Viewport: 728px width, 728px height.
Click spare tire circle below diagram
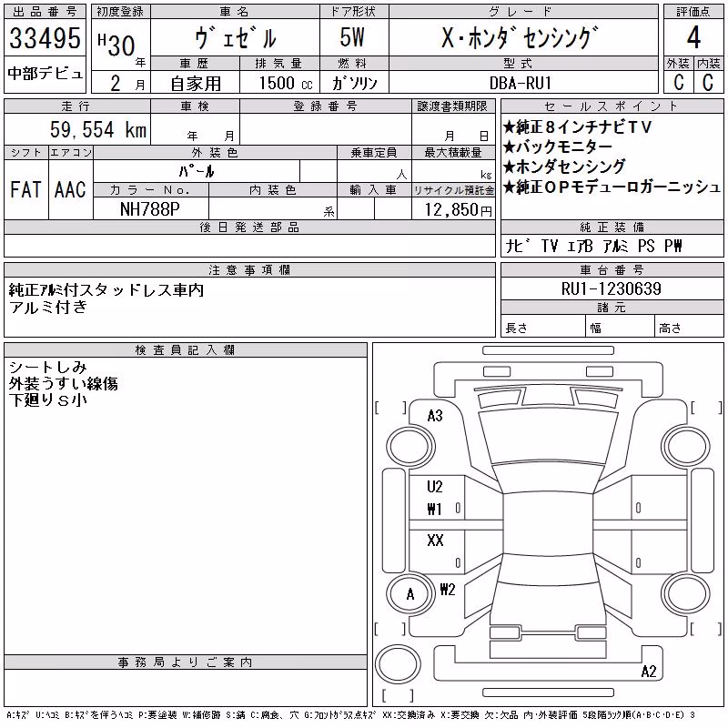click(398, 663)
